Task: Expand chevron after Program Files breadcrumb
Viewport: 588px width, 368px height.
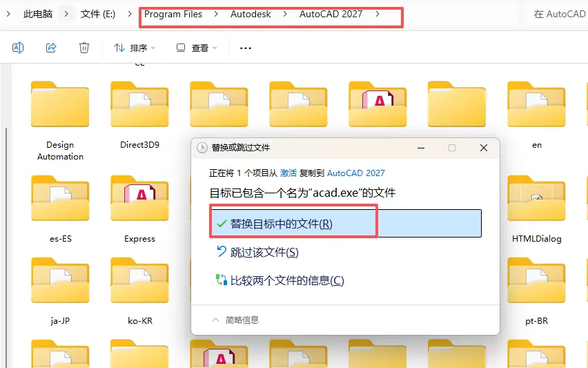Action: pyautogui.click(x=216, y=14)
